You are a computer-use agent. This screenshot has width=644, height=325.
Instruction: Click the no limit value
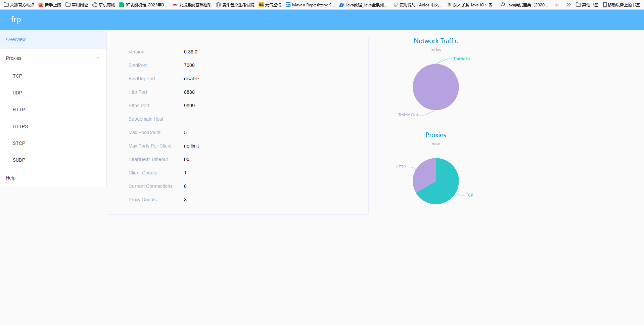[191, 146]
